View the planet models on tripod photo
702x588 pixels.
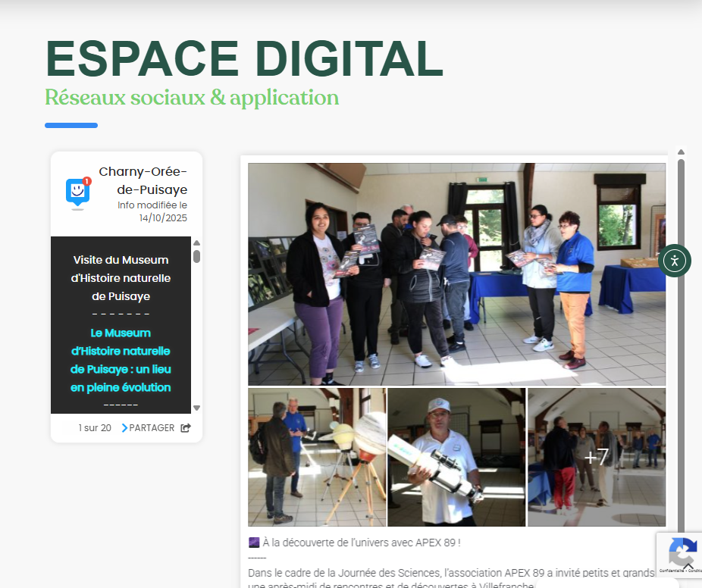(317, 457)
